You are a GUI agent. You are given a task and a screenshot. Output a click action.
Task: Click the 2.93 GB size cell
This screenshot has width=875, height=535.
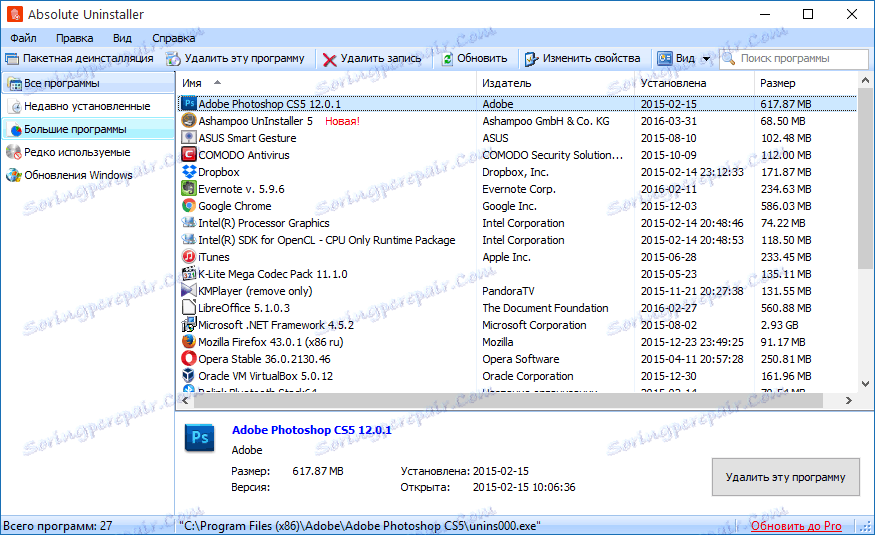[779, 325]
